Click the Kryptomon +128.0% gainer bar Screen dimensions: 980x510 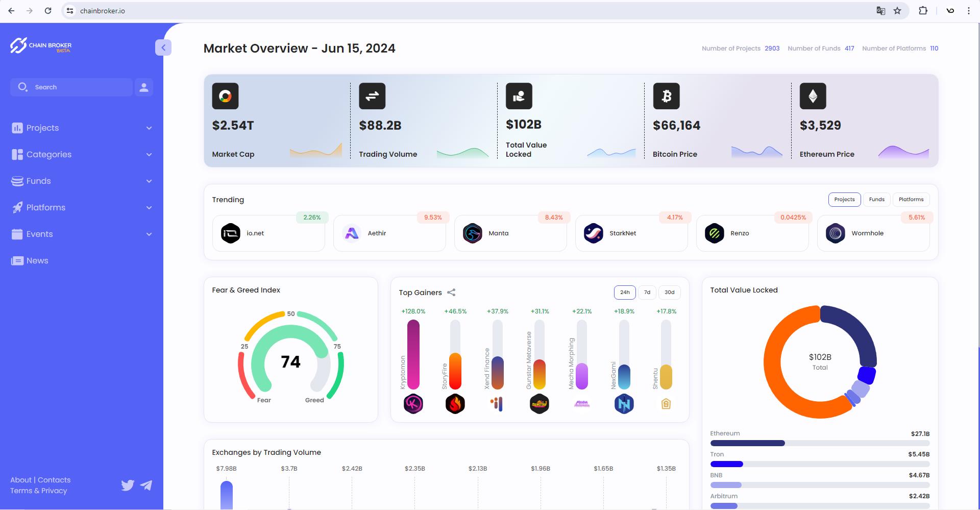click(x=413, y=355)
